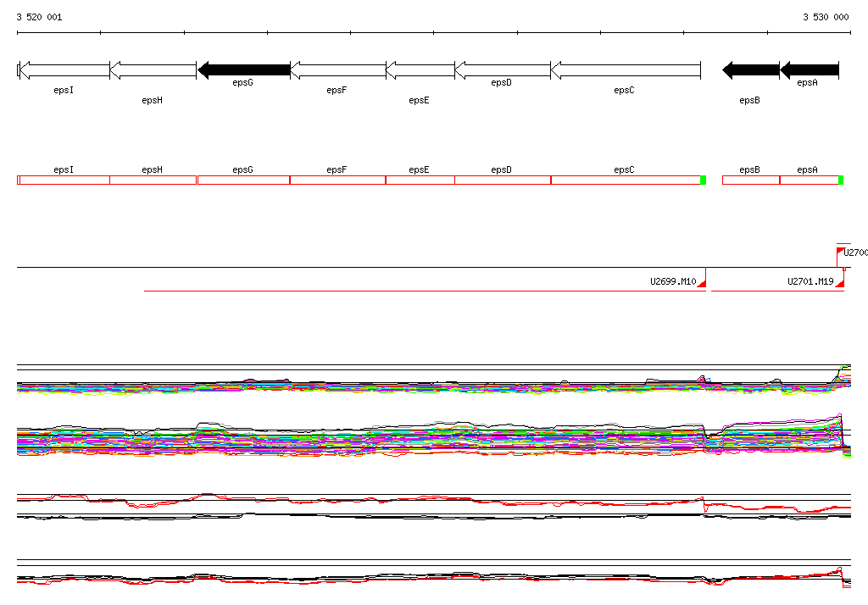The image size is (868, 605).
Task: Click the epsE label under gene arrow
Action: pos(419,100)
